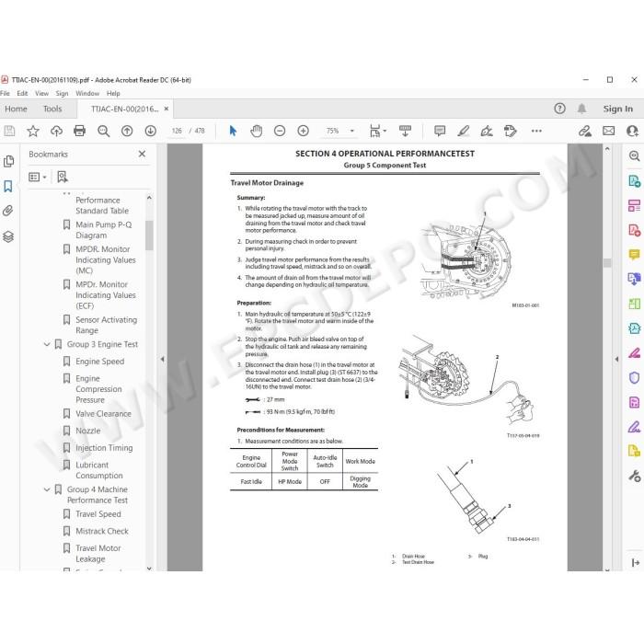Open Attachments paperclip panel
The width and height of the screenshot is (644, 644).
coord(8,211)
